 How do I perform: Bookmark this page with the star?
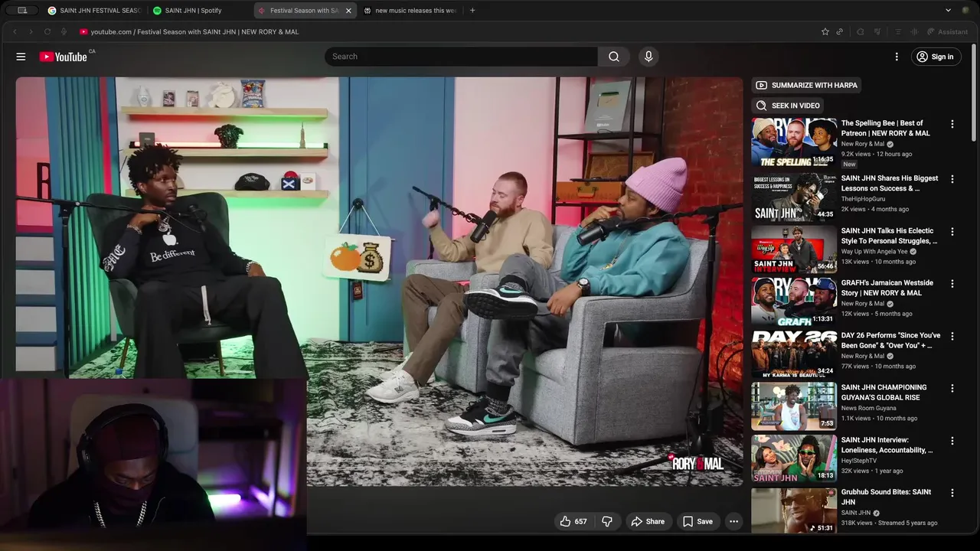coord(825,31)
